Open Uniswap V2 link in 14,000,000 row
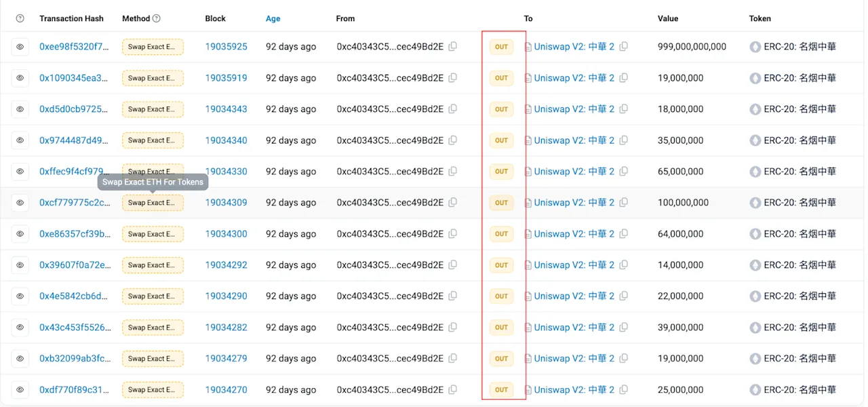The width and height of the screenshot is (868, 407). click(x=574, y=265)
